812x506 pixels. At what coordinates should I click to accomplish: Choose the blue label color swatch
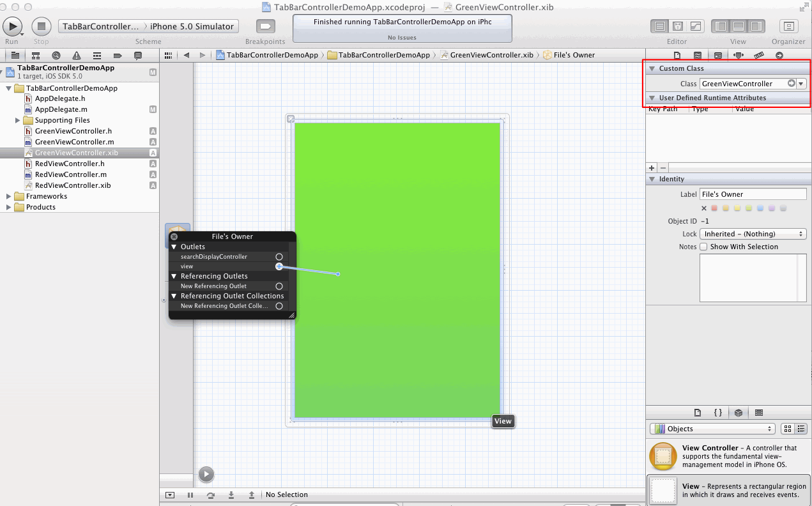pyautogui.click(x=760, y=208)
